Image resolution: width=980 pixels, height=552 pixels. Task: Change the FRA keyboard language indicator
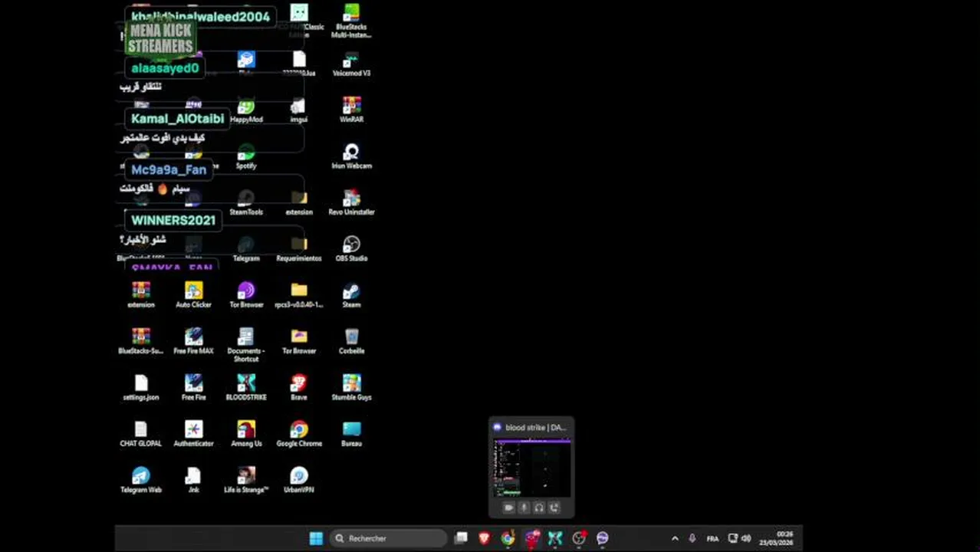712,538
